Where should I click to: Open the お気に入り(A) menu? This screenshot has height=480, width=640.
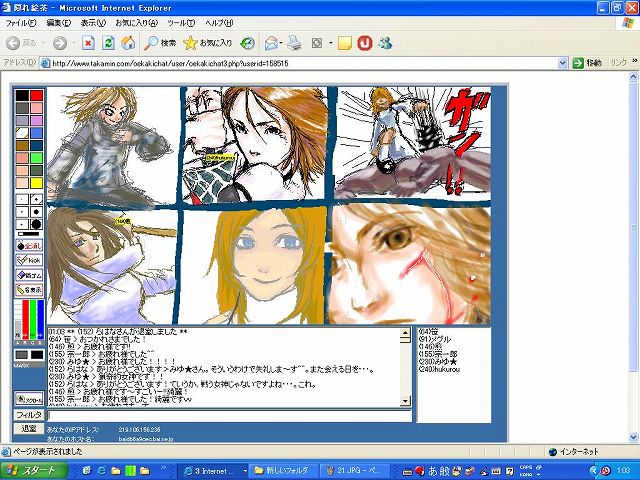tap(136, 23)
